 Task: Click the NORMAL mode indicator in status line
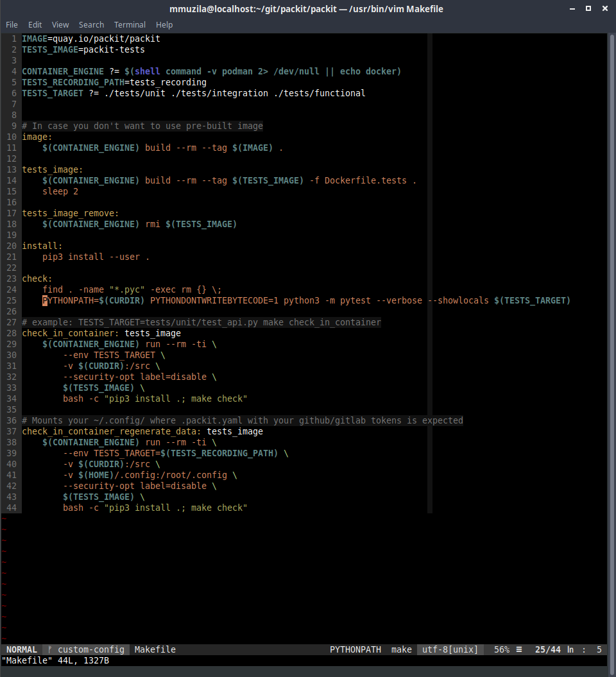tap(22, 649)
